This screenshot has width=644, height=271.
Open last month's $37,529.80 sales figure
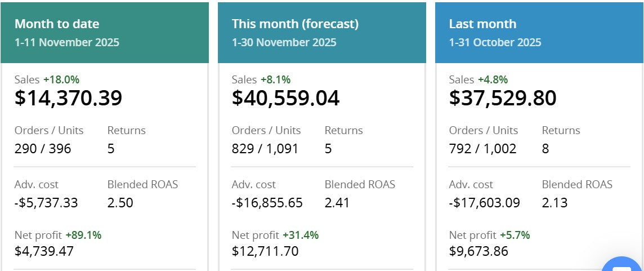(503, 98)
